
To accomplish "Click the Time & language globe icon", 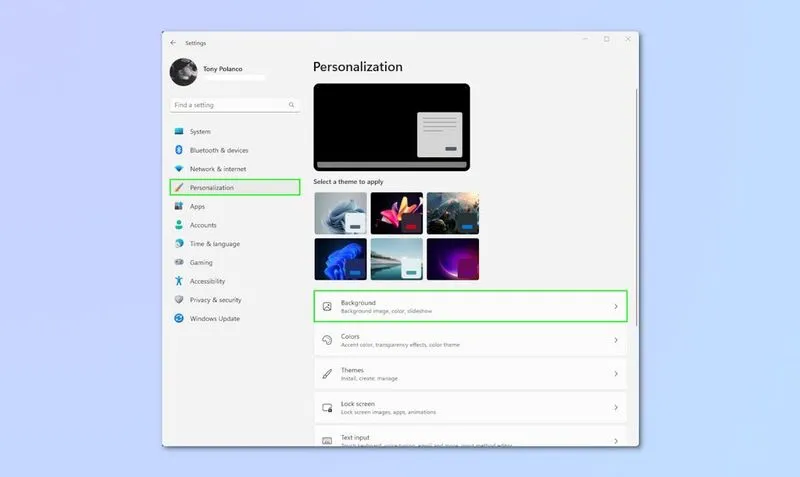I will coord(179,243).
